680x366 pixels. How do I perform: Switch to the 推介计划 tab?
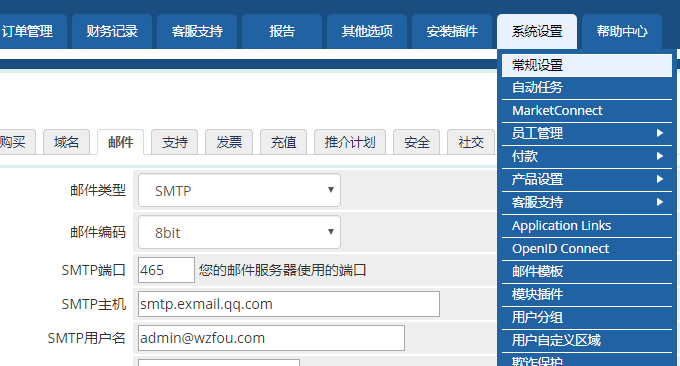(350, 142)
